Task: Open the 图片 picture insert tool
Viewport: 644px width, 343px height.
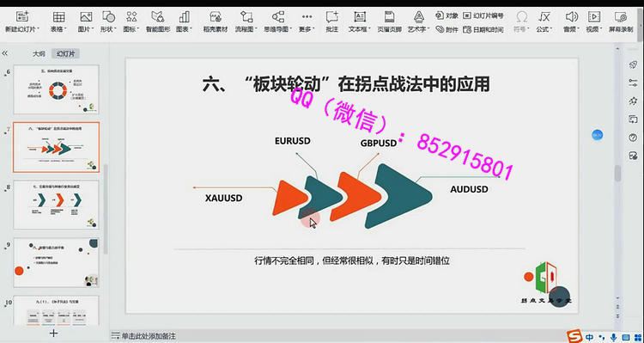Action: click(86, 17)
